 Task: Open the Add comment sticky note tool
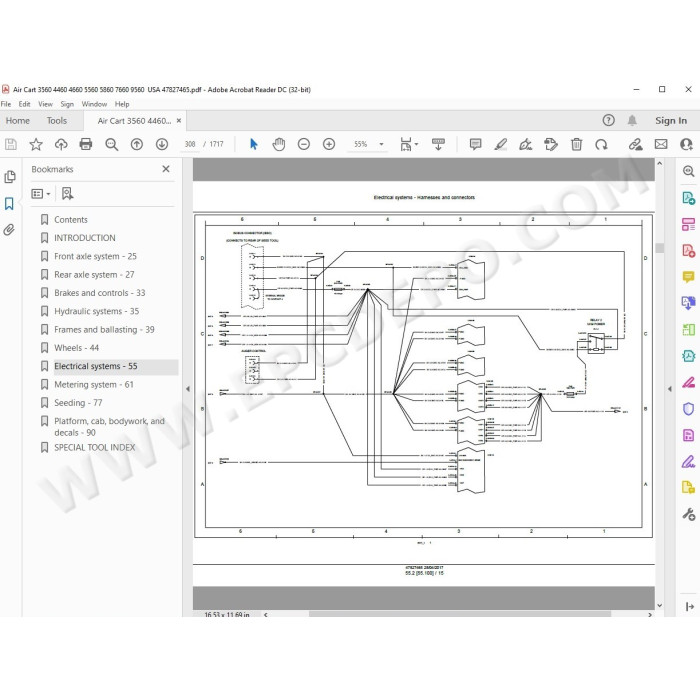click(475, 144)
